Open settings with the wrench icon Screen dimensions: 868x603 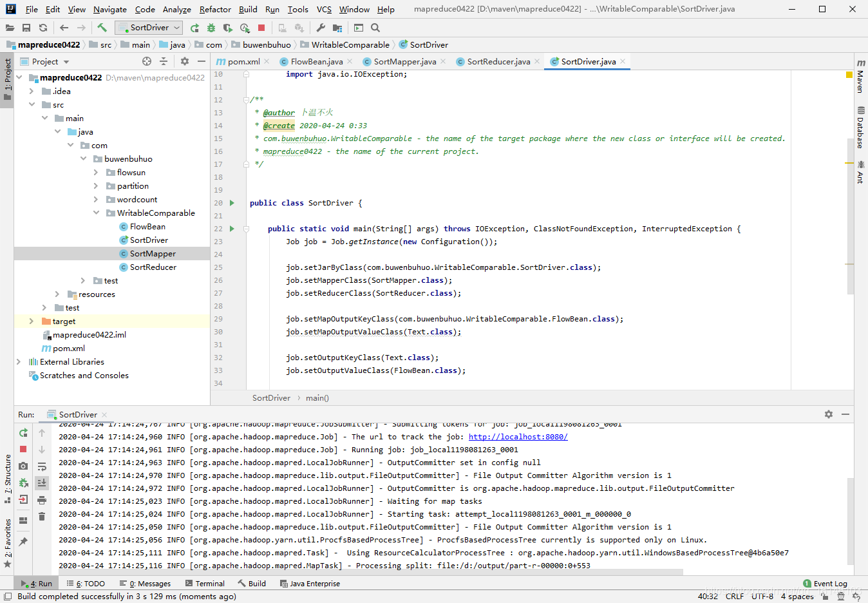pos(321,28)
